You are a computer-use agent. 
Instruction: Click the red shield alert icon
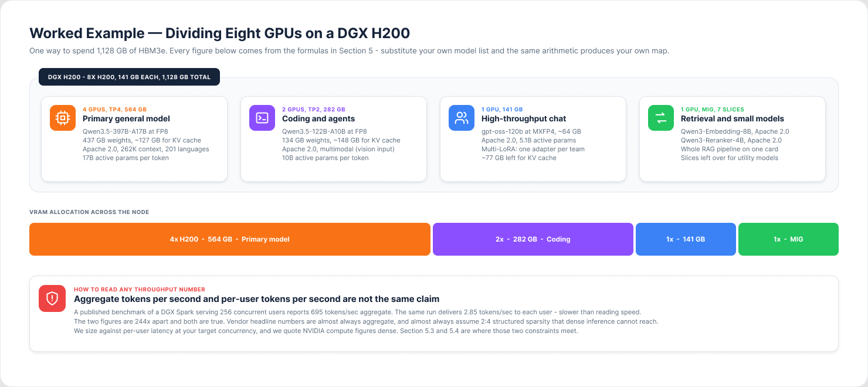[52, 298]
